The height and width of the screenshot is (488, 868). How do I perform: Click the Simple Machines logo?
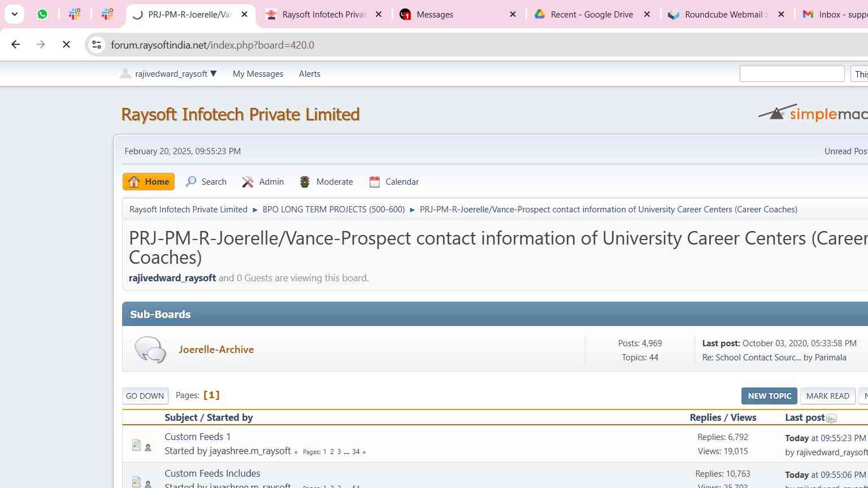(813, 113)
